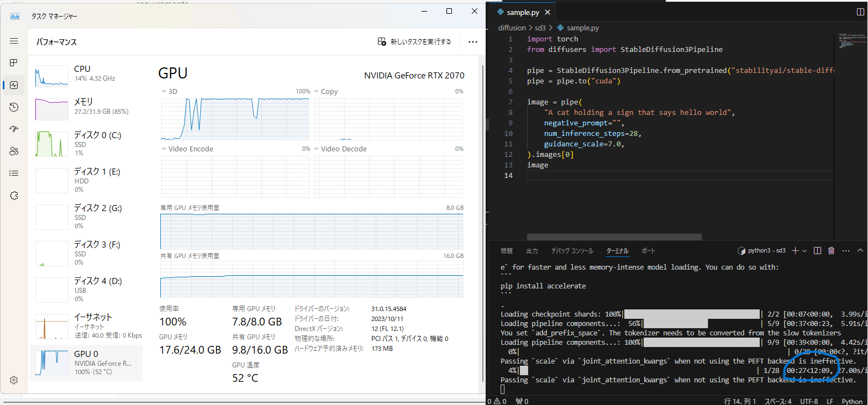Close the sample.py editor tab
This screenshot has width=868, height=405.
[x=548, y=12]
